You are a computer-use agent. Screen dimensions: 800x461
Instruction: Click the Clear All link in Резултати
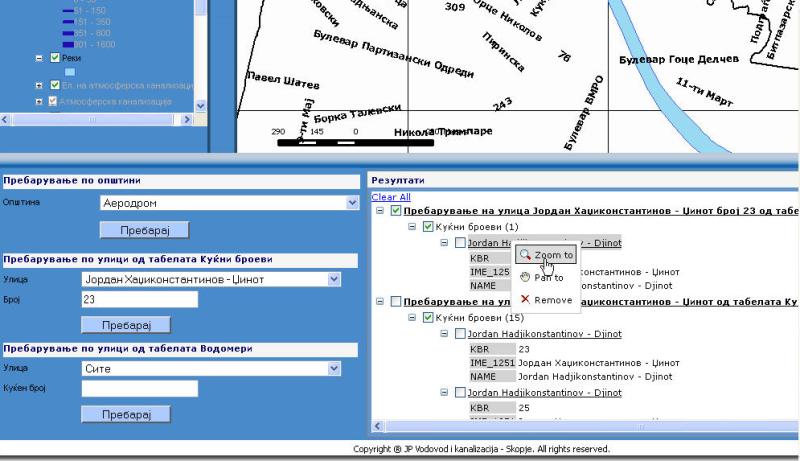click(x=391, y=197)
